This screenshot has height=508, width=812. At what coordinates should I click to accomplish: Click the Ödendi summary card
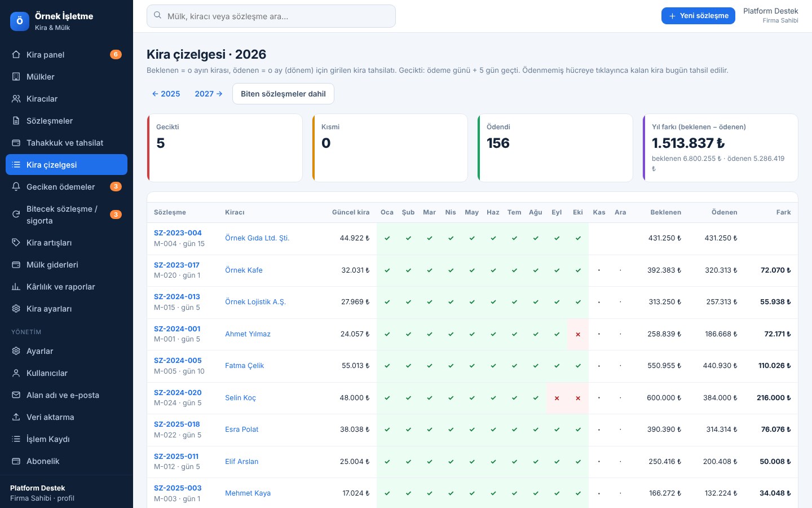click(x=555, y=148)
